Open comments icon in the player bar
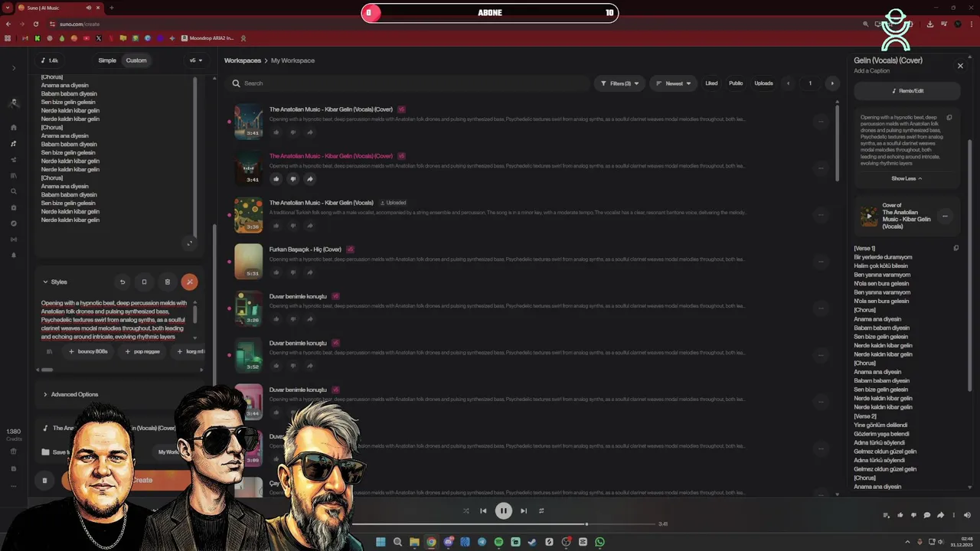980x551 pixels. [927, 515]
